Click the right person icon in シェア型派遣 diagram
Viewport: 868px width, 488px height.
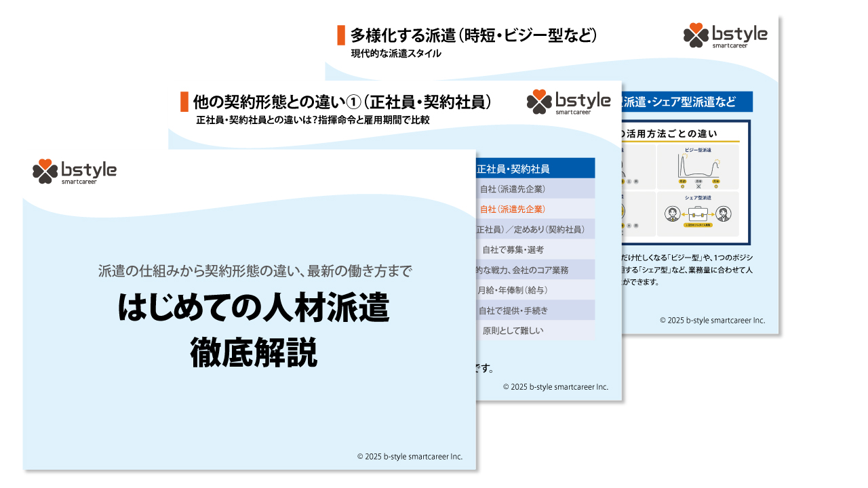[x=722, y=213]
